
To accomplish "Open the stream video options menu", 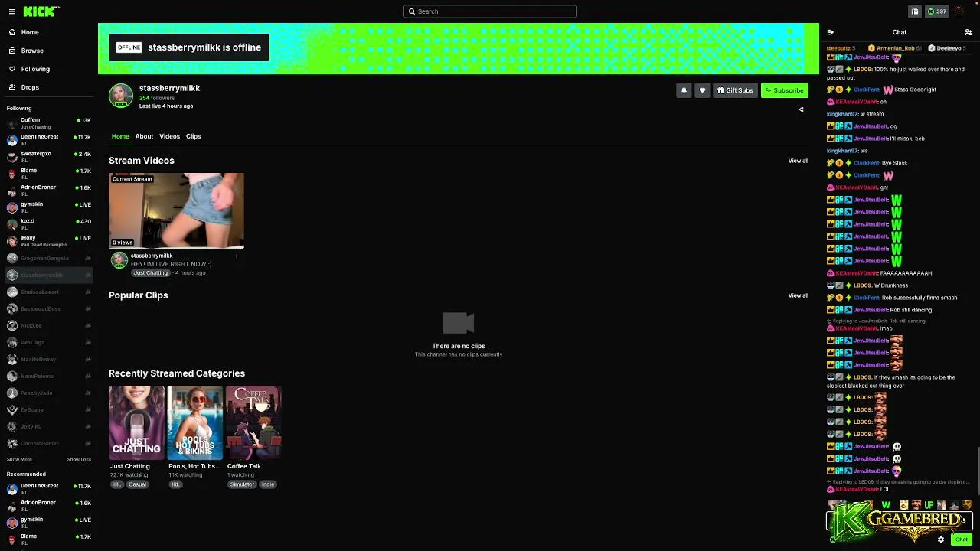I will pyautogui.click(x=237, y=256).
